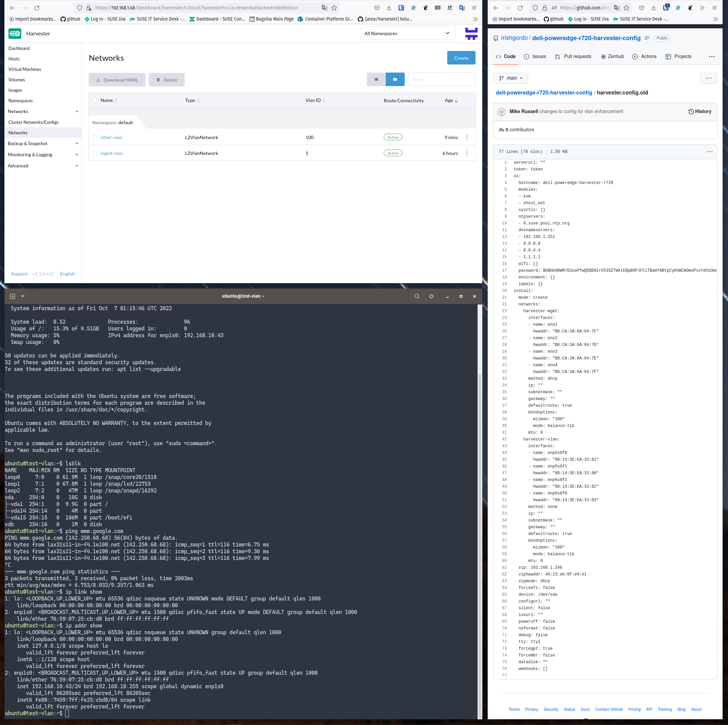Click the Filter input field above the networks table
The image size is (728, 725).
click(x=441, y=79)
